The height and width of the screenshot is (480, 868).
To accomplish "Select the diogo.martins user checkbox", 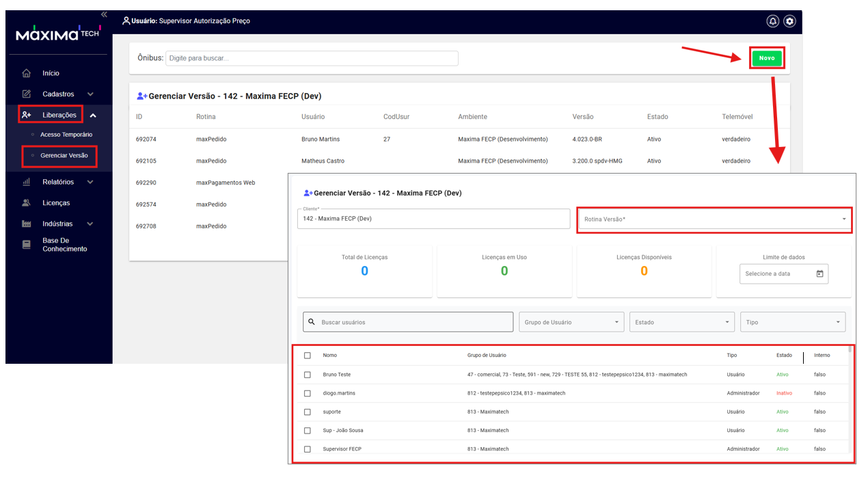I will click(308, 393).
